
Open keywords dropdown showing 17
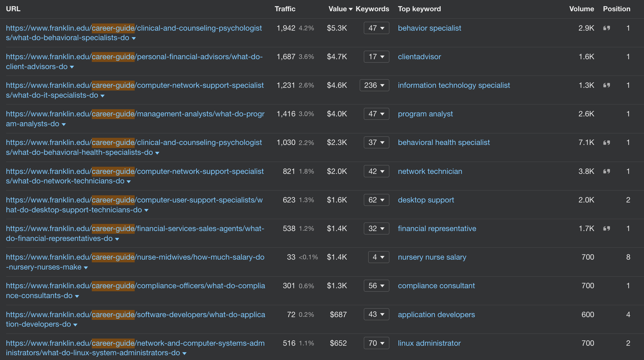coord(376,56)
